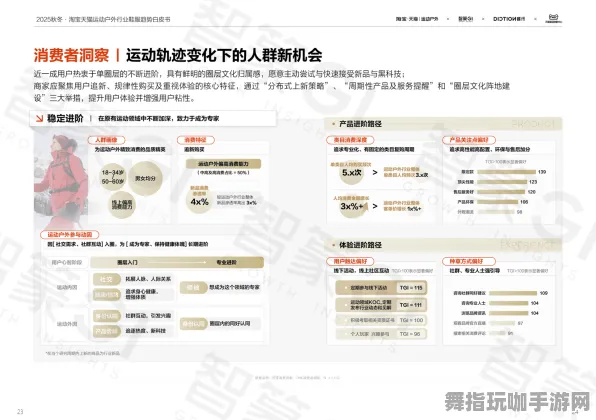Click the bar with value 109
The height and width of the screenshot is (420, 596).
pyautogui.click(x=513, y=293)
